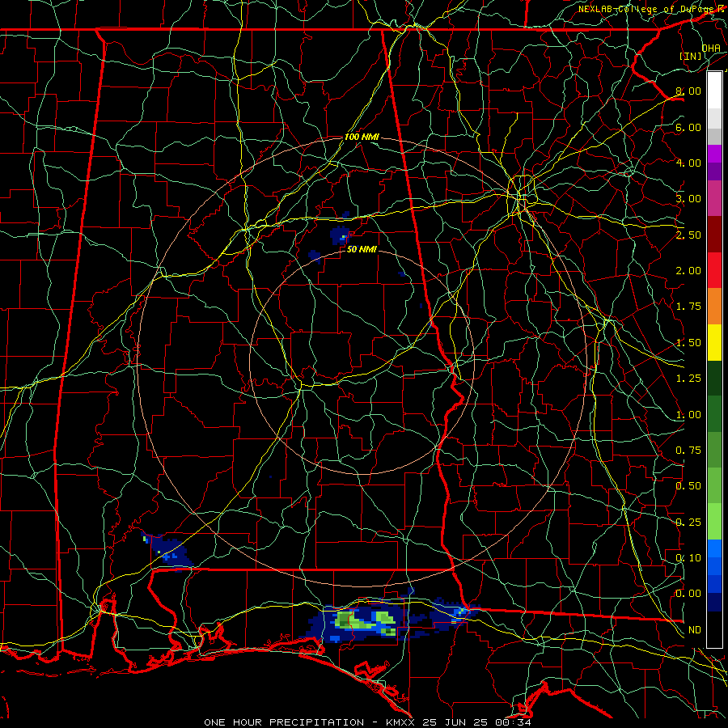
Task: Click the 50 NMI range ring label
Action: click(x=362, y=249)
